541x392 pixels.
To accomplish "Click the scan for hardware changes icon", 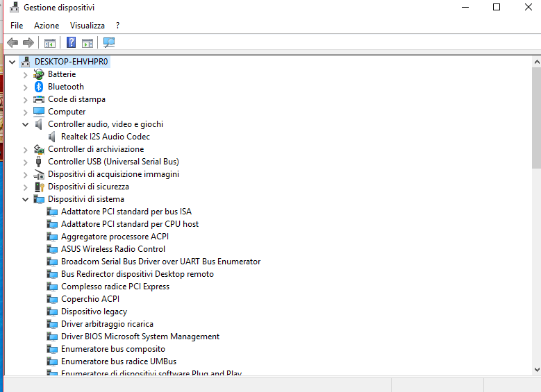I will pyautogui.click(x=108, y=43).
